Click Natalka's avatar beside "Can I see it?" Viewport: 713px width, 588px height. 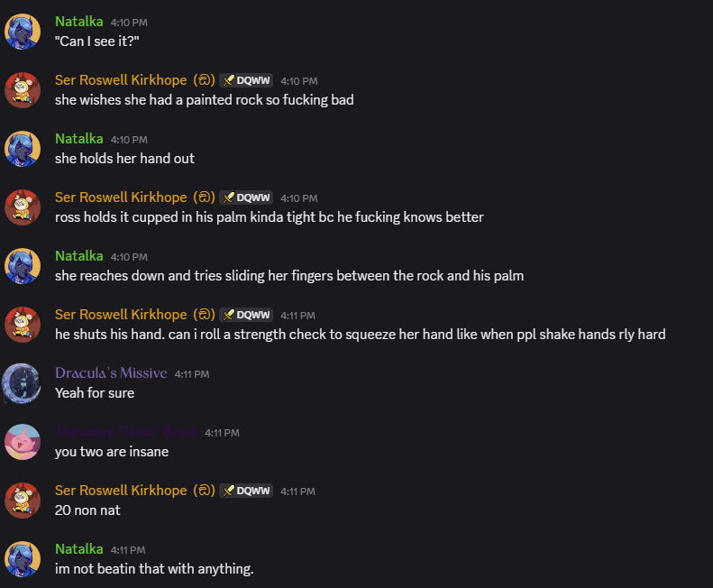click(23, 32)
